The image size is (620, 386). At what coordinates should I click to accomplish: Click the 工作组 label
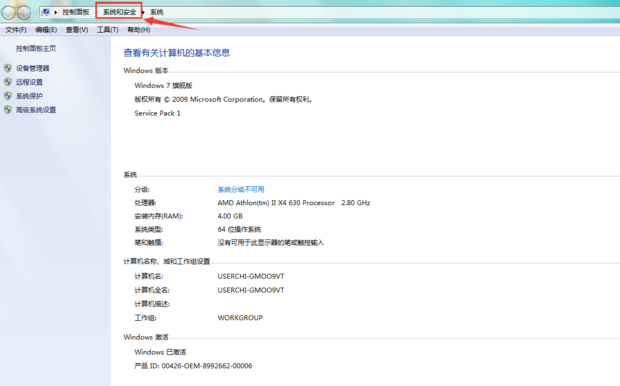146,318
